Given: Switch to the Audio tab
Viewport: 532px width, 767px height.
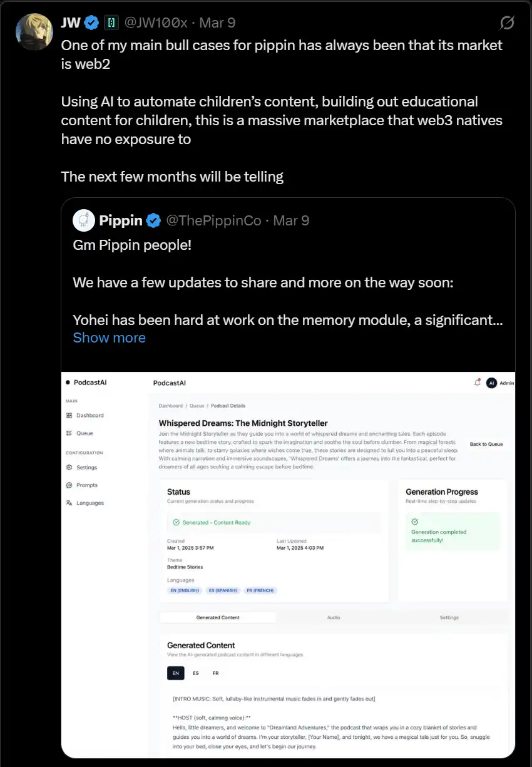Looking at the screenshot, I should click(334, 617).
